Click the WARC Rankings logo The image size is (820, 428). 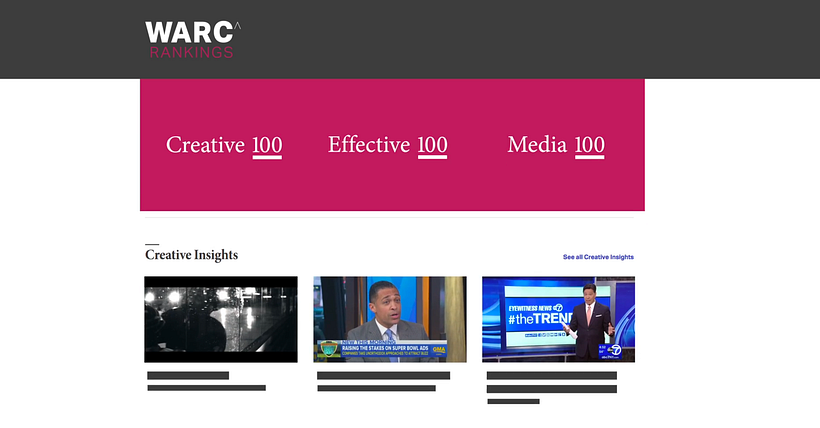pos(193,40)
